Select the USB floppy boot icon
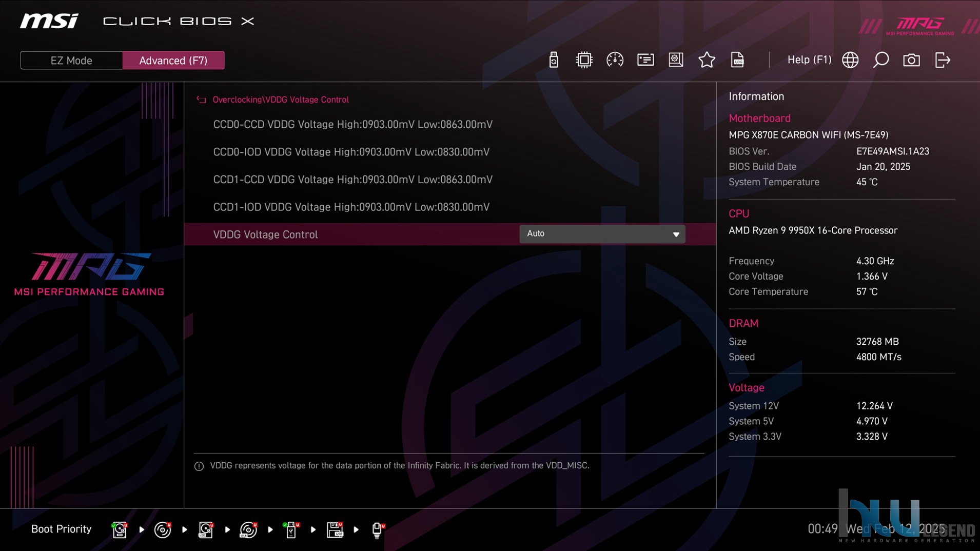Viewport: 980px width, 551px height. (335, 529)
